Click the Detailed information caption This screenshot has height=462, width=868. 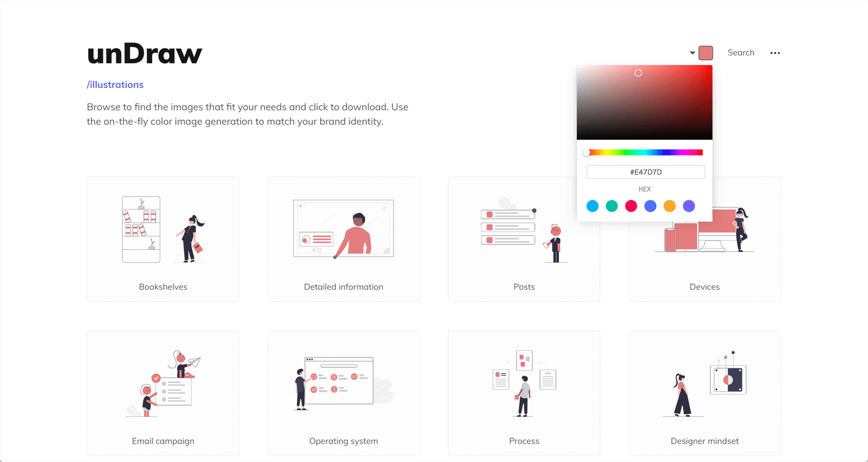pyautogui.click(x=344, y=287)
